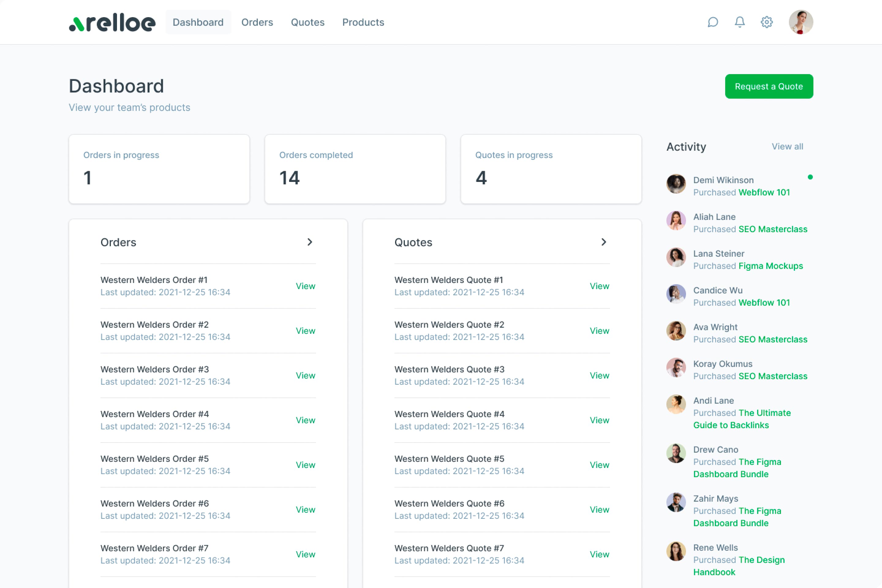Open The Design Handbook product link
This screenshot has height=588, width=882.
739,566
